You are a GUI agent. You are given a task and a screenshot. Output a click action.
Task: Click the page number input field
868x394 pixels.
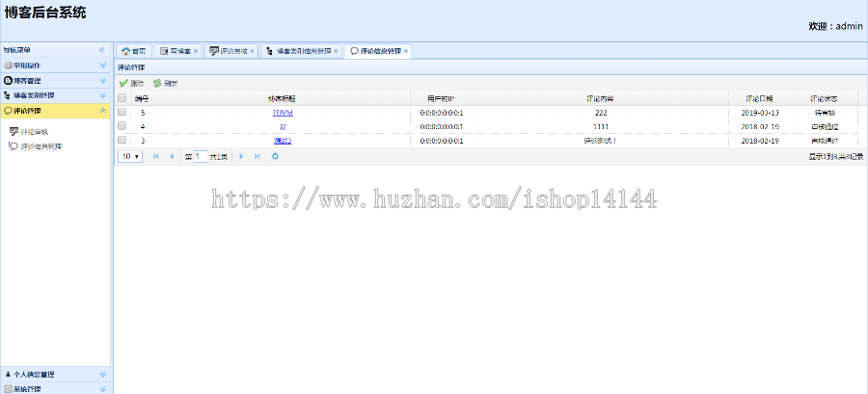pyautogui.click(x=201, y=156)
